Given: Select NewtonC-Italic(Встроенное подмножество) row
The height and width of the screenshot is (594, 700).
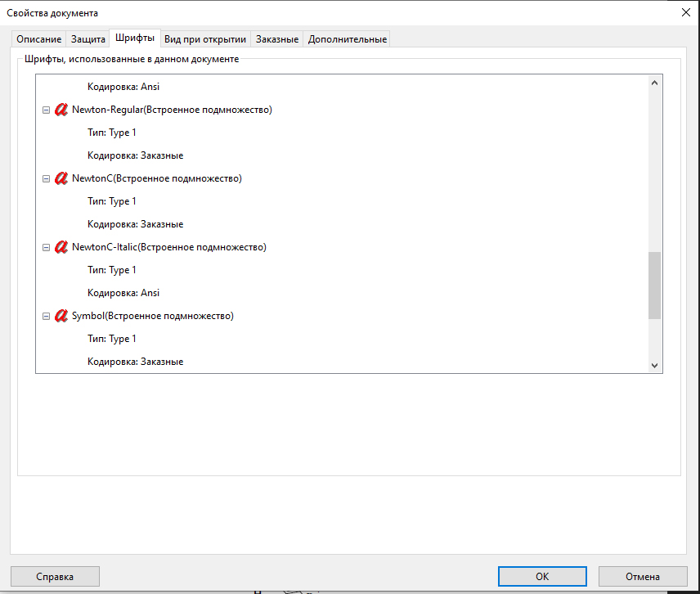Looking at the screenshot, I should [169, 247].
